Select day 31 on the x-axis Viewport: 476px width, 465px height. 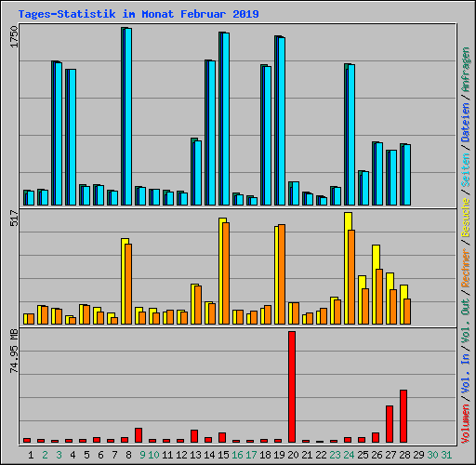(446, 455)
